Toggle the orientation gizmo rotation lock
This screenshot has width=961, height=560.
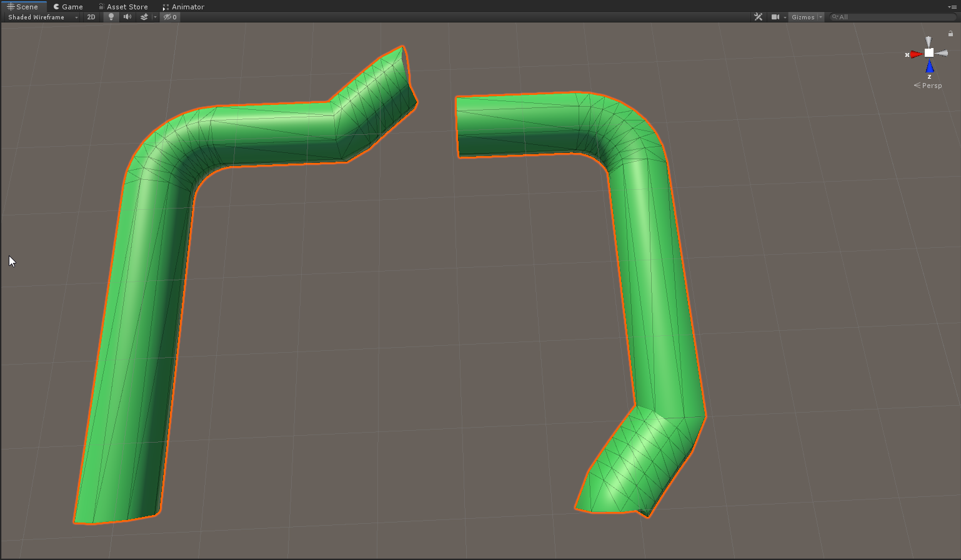950,34
